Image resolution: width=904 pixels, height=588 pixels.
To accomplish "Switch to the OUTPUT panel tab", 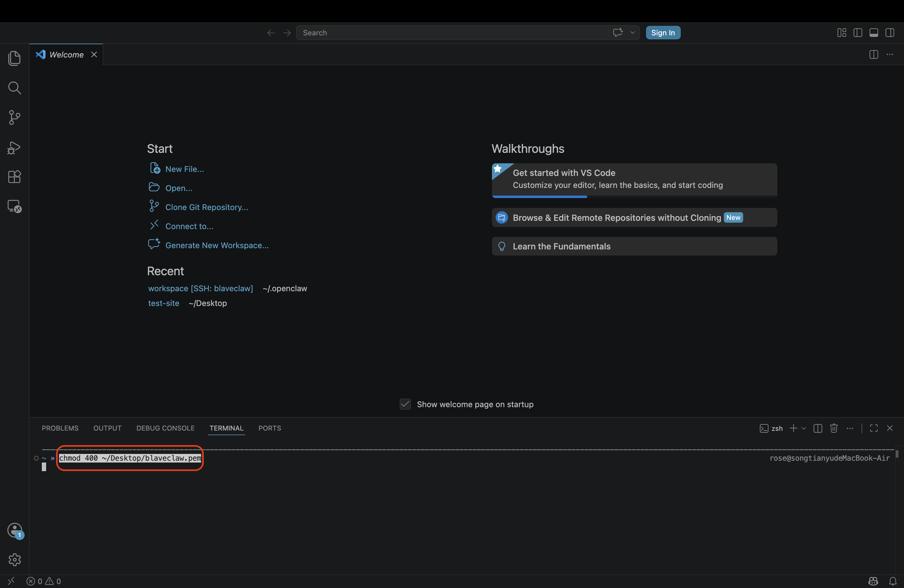I will (108, 428).
